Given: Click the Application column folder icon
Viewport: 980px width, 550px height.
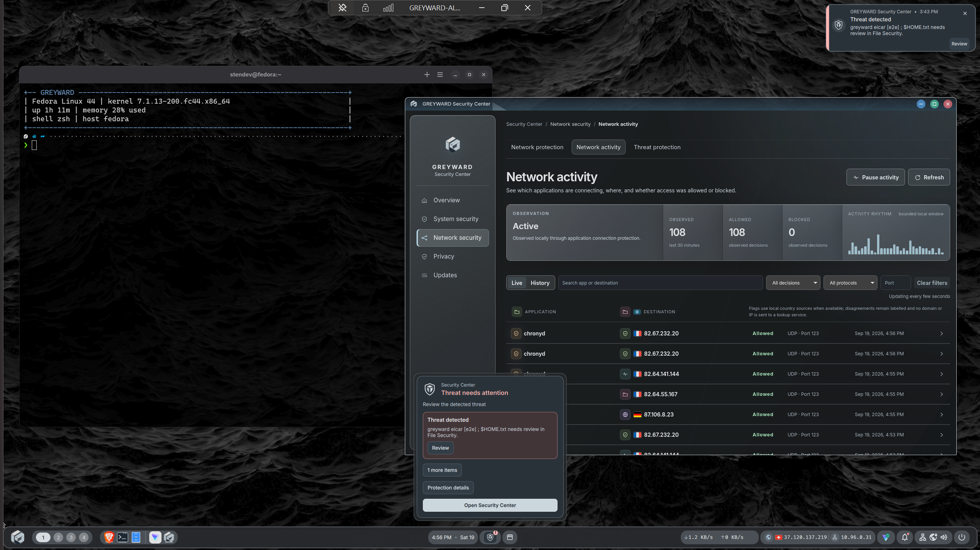Looking at the screenshot, I should tap(517, 312).
